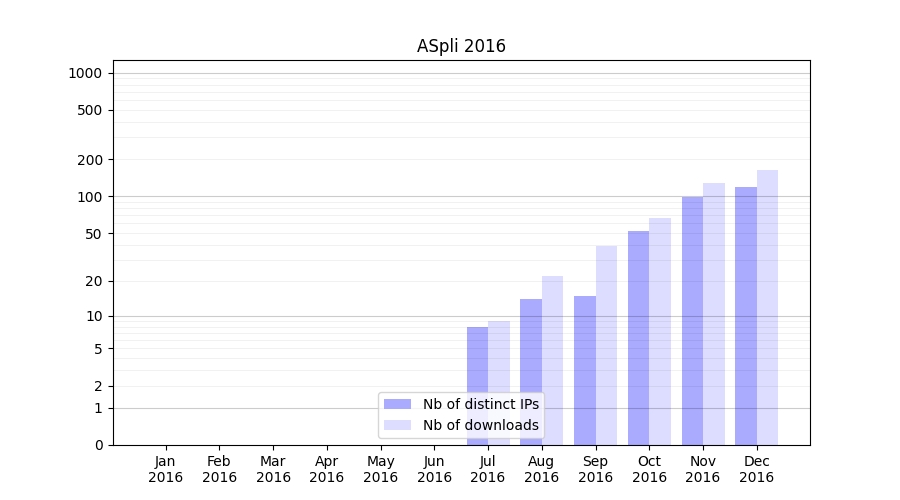
Task: Click the chart title 'ASpli 2016'
Action: click(461, 47)
